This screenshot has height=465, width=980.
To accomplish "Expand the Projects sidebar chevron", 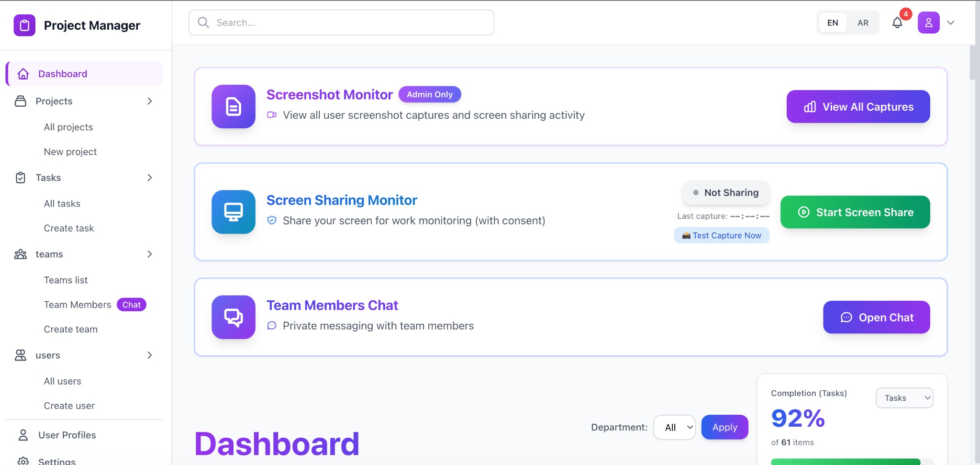I will coord(149,101).
